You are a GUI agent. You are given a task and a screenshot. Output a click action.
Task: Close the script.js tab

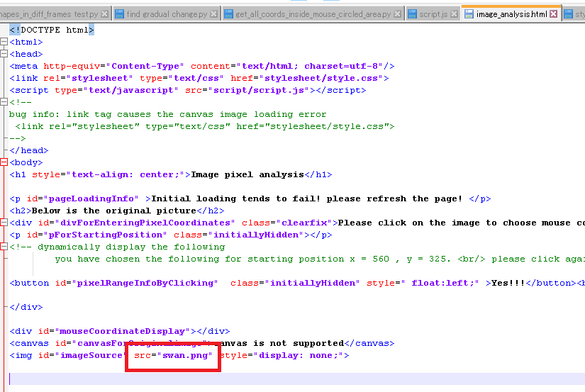point(454,14)
